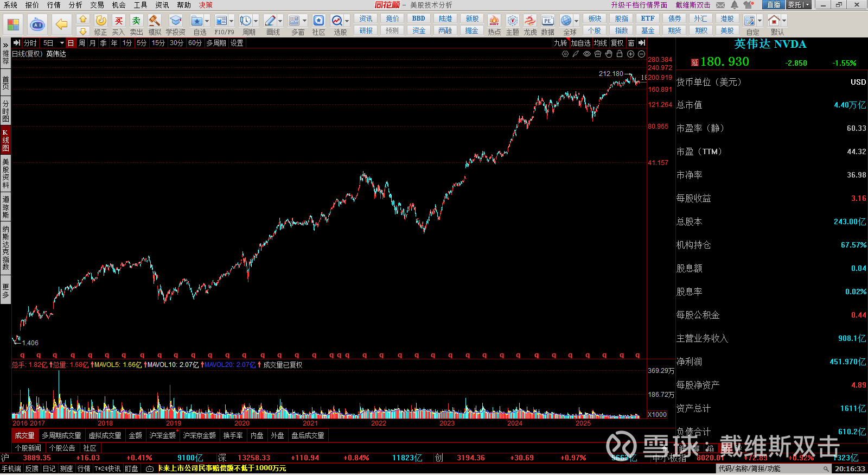
Task: Switch chart to daily 日 period
Action: click(x=71, y=43)
